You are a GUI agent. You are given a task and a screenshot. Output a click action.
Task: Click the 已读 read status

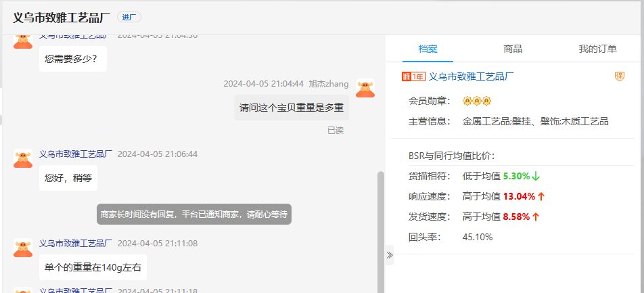pos(336,131)
